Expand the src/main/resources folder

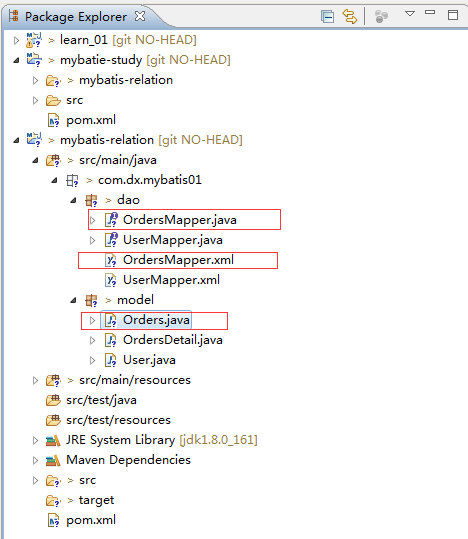[35, 381]
